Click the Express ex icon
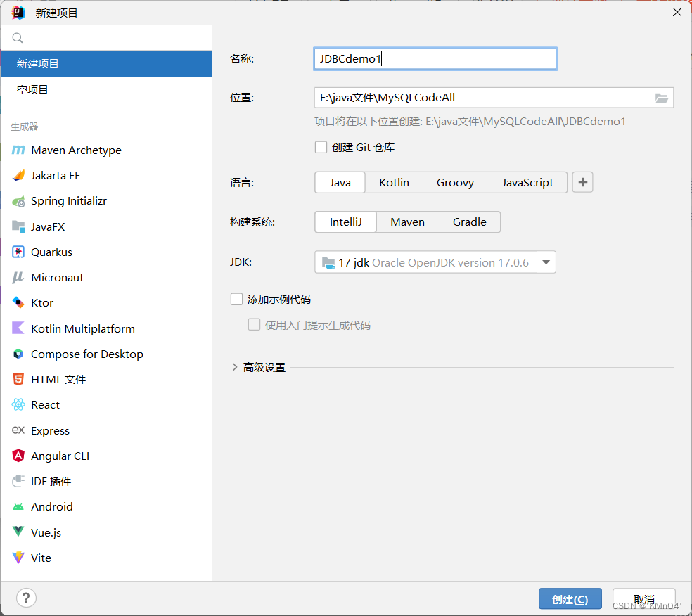 [18, 430]
